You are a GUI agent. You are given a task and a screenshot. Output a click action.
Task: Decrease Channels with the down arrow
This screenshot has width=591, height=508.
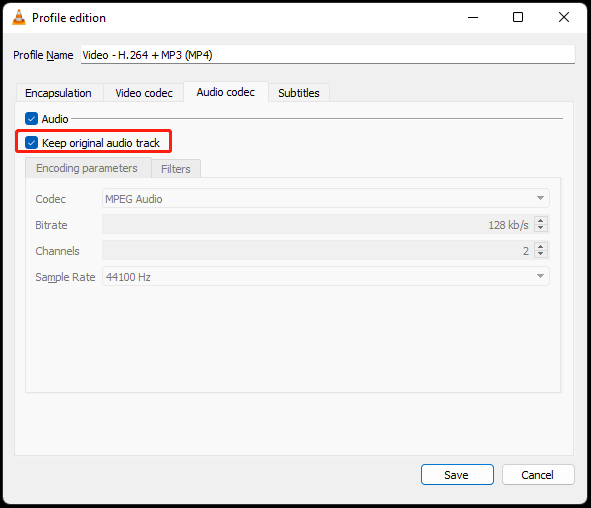click(x=541, y=254)
